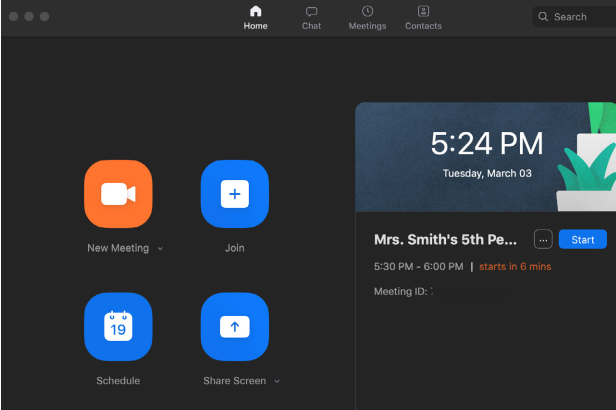Expand the Share Screen dropdown arrow
This screenshot has width=616, height=410.
277,381
